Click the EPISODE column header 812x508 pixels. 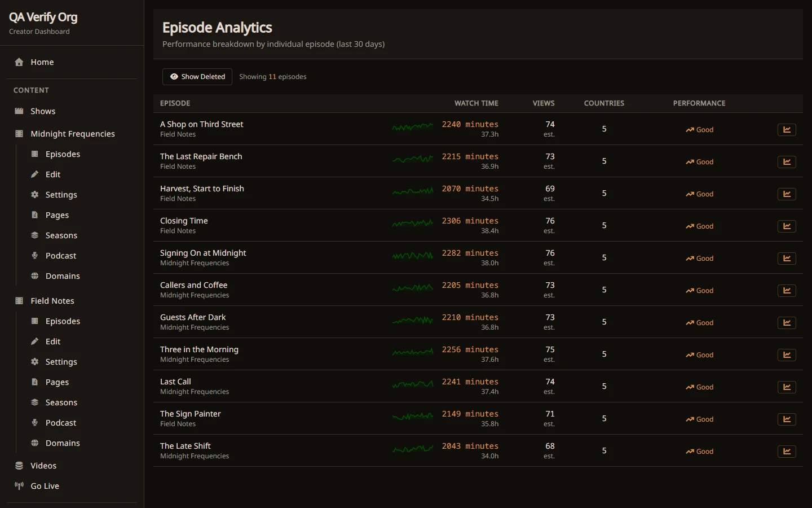pos(175,103)
